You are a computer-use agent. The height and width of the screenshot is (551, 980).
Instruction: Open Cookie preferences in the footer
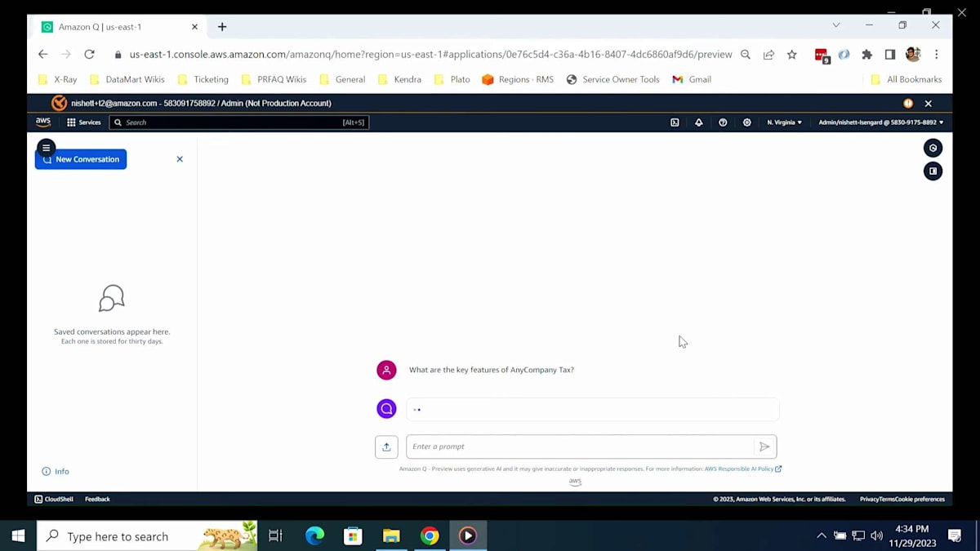(x=918, y=499)
